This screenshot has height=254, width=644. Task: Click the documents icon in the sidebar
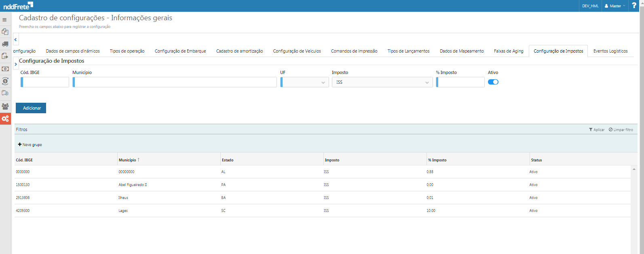pos(5,32)
